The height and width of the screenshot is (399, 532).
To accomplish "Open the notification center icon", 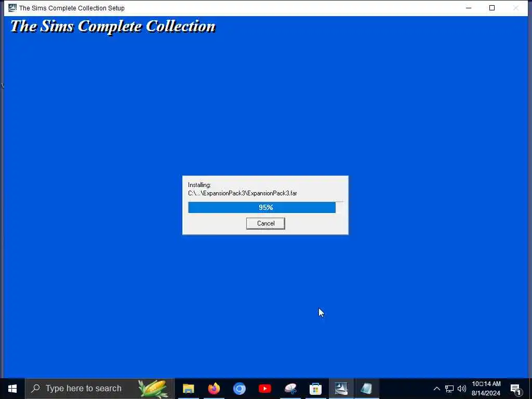I will [516, 389].
